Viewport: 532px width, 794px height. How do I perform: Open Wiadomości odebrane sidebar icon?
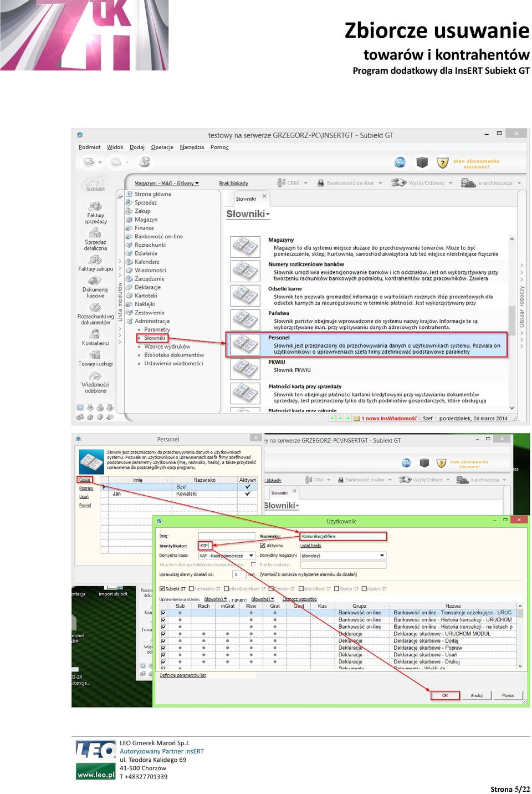click(x=95, y=382)
